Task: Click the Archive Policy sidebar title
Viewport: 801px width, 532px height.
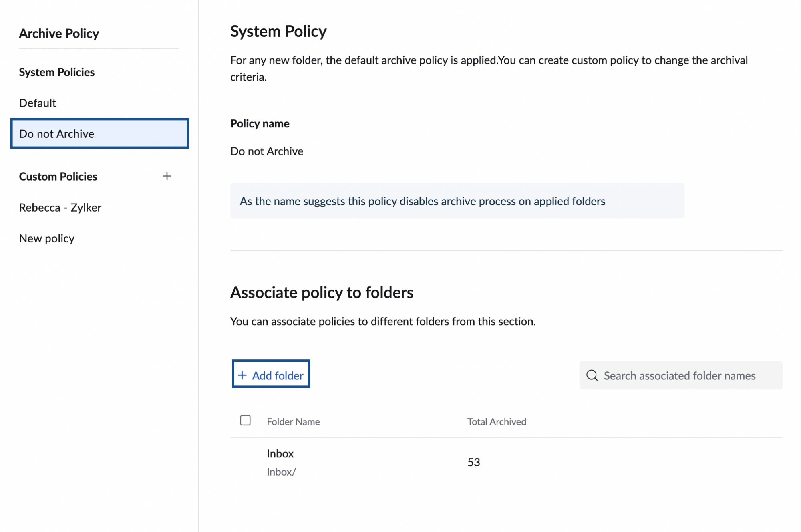Action: point(59,34)
